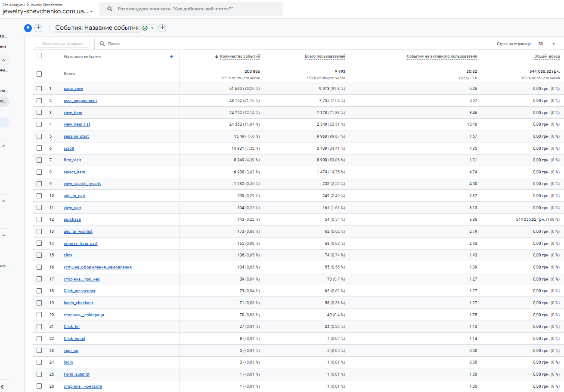The height and width of the screenshot is (392, 564).
Task: Tick the select-all checkbox in the table header
Action: 39,56
